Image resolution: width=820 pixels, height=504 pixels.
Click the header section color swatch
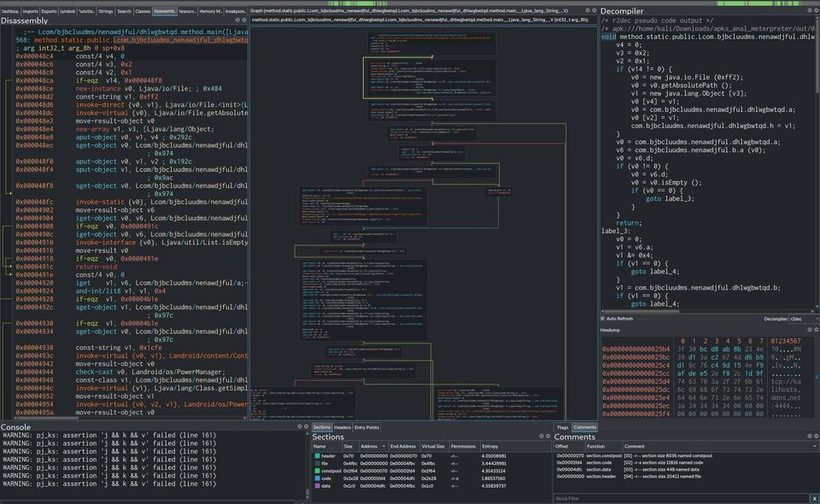(317, 456)
